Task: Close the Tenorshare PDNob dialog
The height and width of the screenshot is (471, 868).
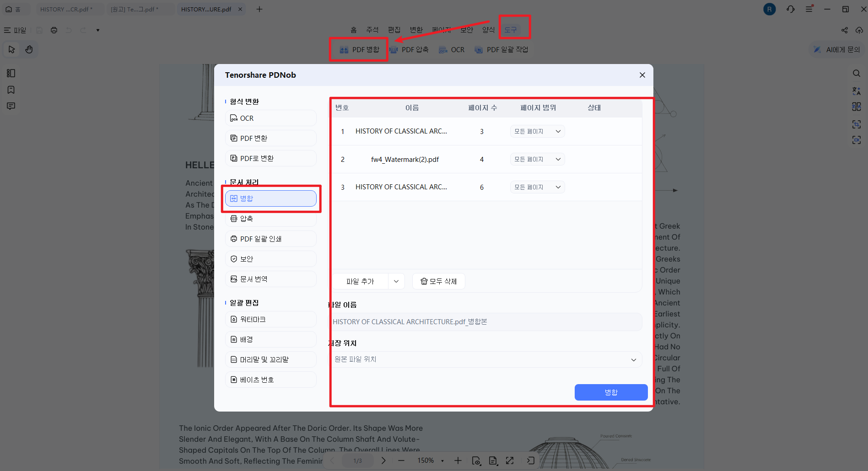Action: coord(642,75)
